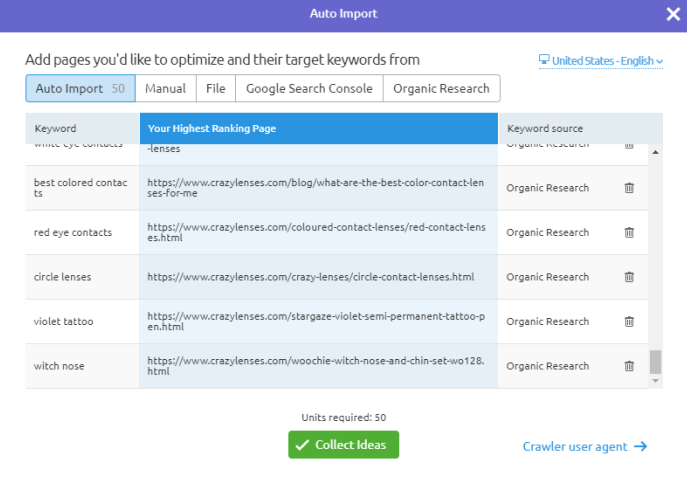Delete the 'violet tattoo' keyword row

[x=629, y=322]
